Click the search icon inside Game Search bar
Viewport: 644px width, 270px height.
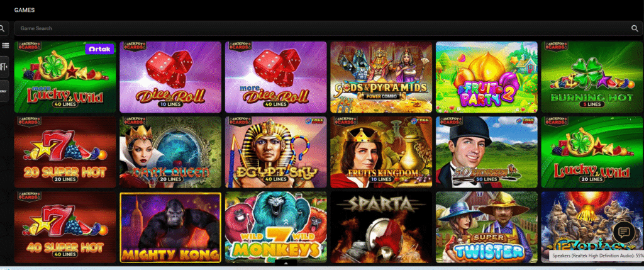point(635,28)
